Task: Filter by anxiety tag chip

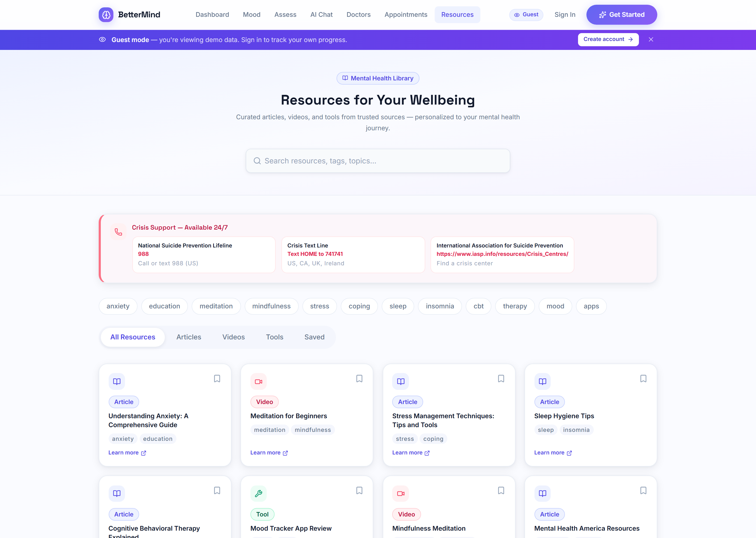Action: 118,306
